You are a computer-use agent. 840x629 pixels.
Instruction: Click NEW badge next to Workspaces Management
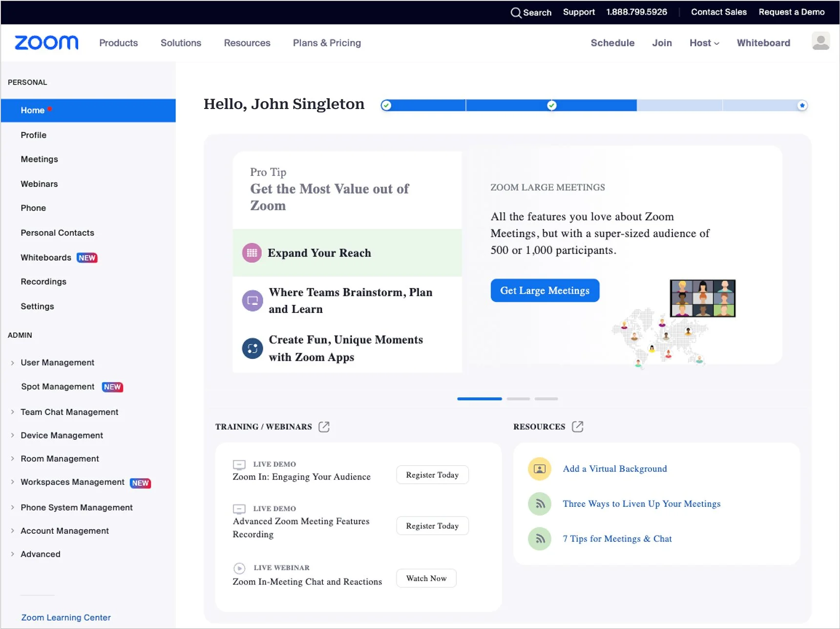pyautogui.click(x=141, y=483)
